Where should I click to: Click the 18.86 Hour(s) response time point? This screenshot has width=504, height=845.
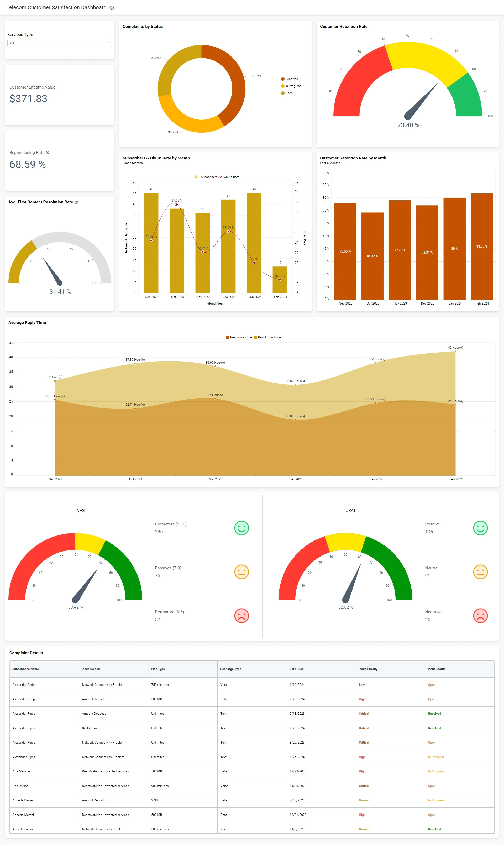295,420
